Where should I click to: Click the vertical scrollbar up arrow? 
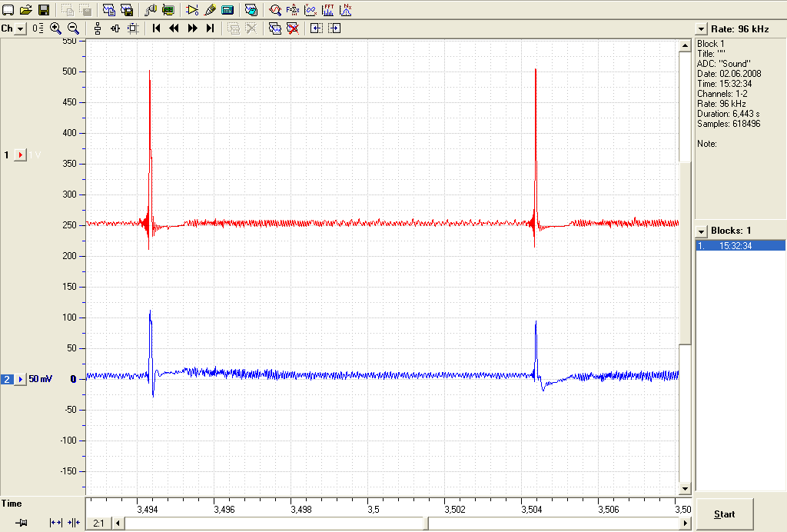point(685,45)
